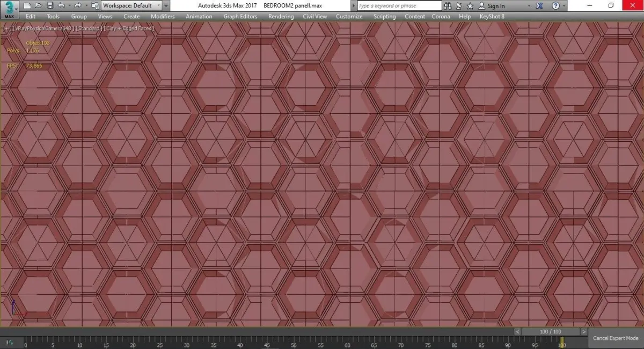Open the Edit menu
This screenshot has width=644, height=349.
(x=31, y=16)
